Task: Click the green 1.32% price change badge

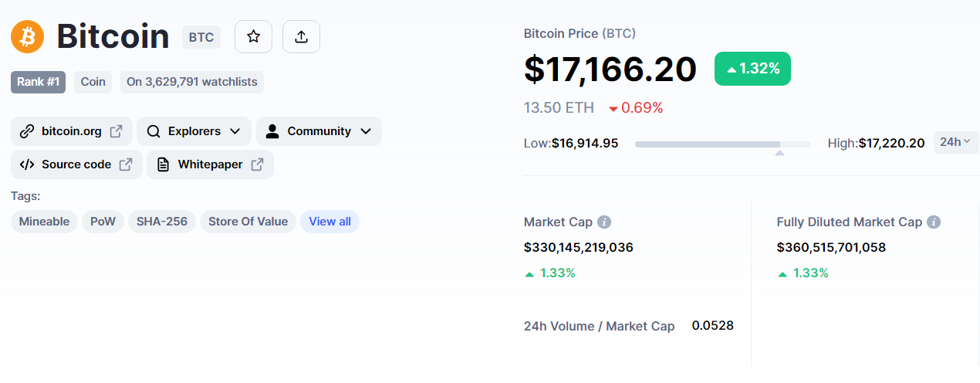Action: pyautogui.click(x=752, y=69)
